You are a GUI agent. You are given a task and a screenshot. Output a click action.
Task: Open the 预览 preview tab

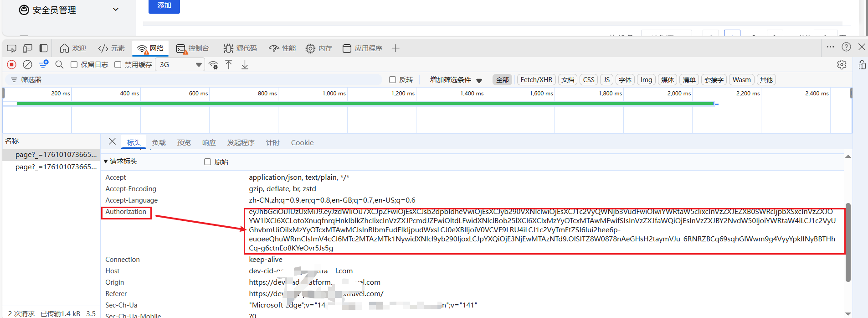[184, 143]
